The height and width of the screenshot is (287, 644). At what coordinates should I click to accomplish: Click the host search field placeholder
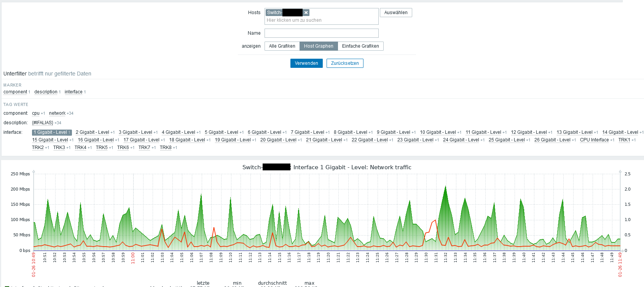click(294, 20)
